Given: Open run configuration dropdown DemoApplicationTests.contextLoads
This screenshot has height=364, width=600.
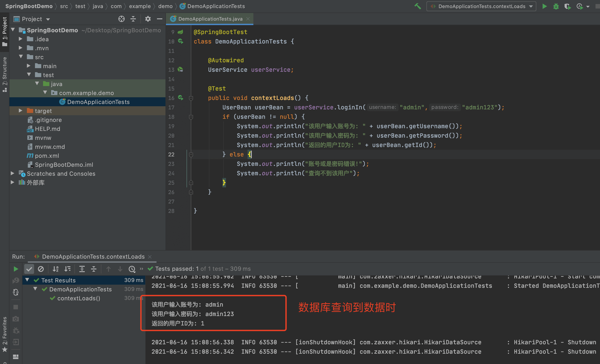Looking at the screenshot, I should click(x=481, y=6).
